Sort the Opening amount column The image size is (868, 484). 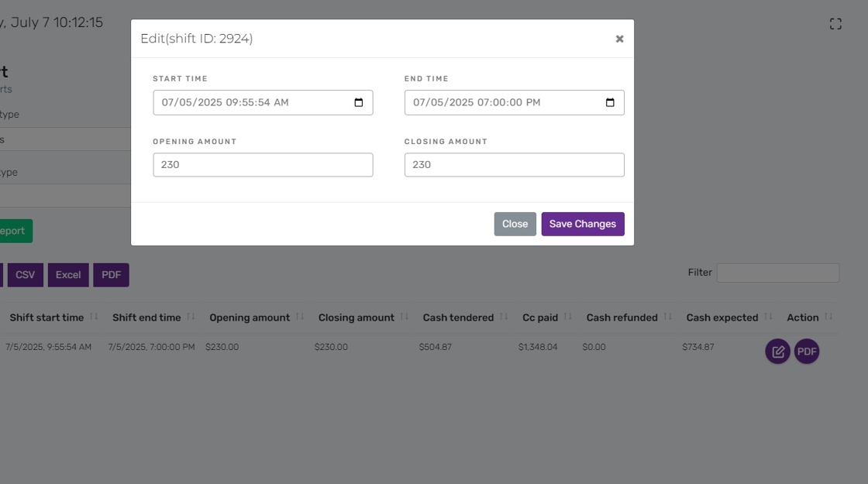[x=299, y=317]
